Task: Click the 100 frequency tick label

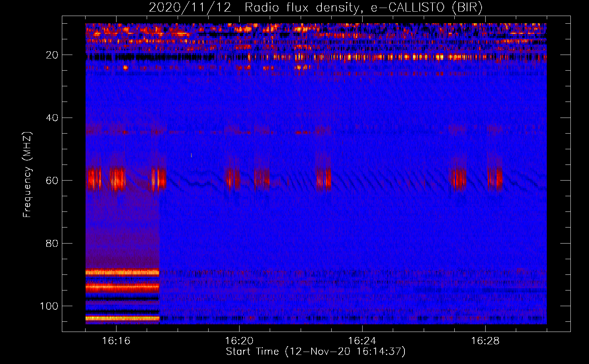Action: pyautogui.click(x=49, y=306)
